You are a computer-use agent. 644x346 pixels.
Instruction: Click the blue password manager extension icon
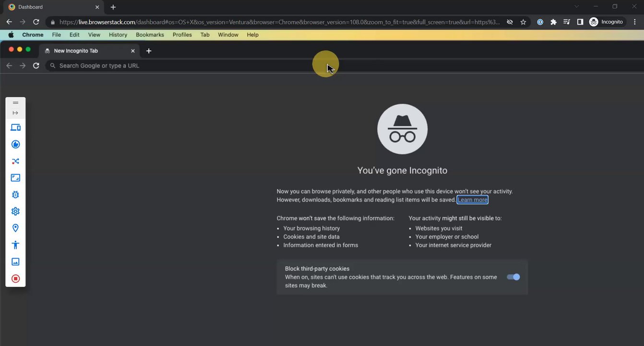[540, 22]
